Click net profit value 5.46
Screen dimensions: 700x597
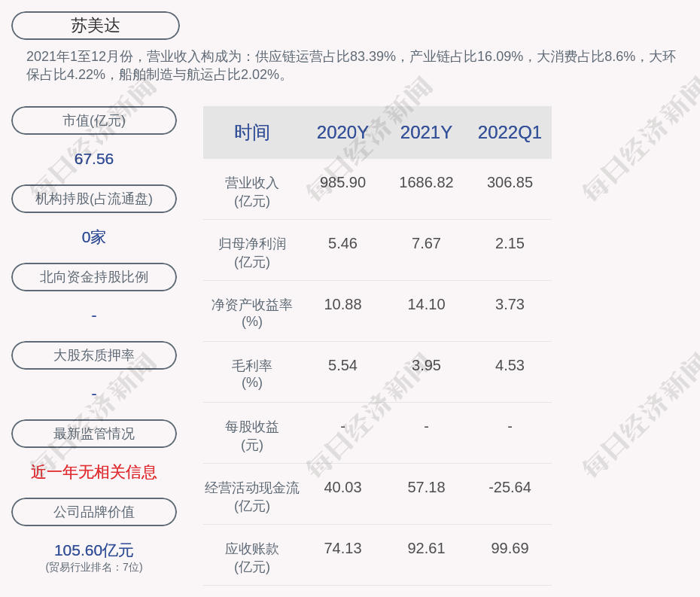342,243
